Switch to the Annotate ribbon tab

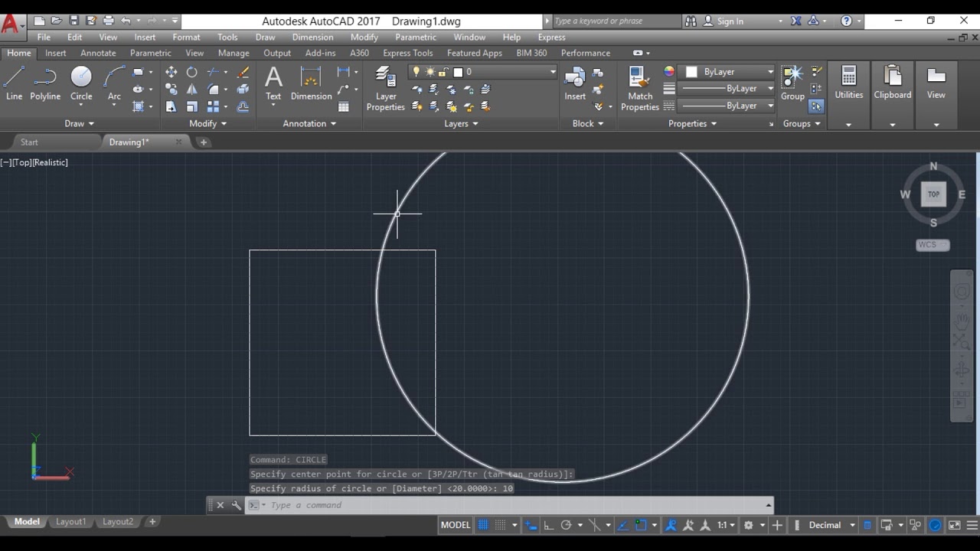click(x=98, y=53)
